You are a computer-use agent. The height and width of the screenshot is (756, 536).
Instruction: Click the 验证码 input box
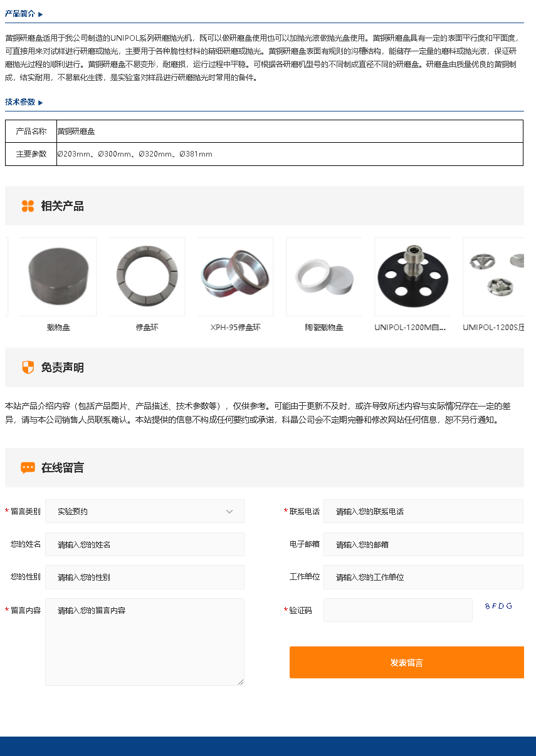(x=398, y=610)
